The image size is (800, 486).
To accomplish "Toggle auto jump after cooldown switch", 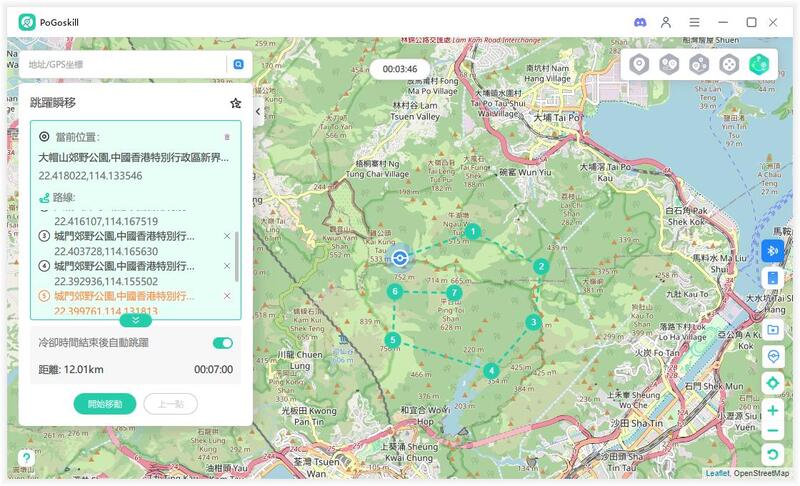I will pos(222,343).
